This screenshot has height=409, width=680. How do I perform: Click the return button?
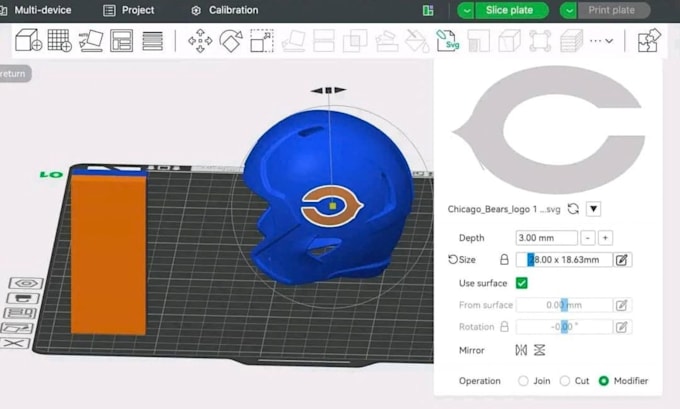[14, 74]
